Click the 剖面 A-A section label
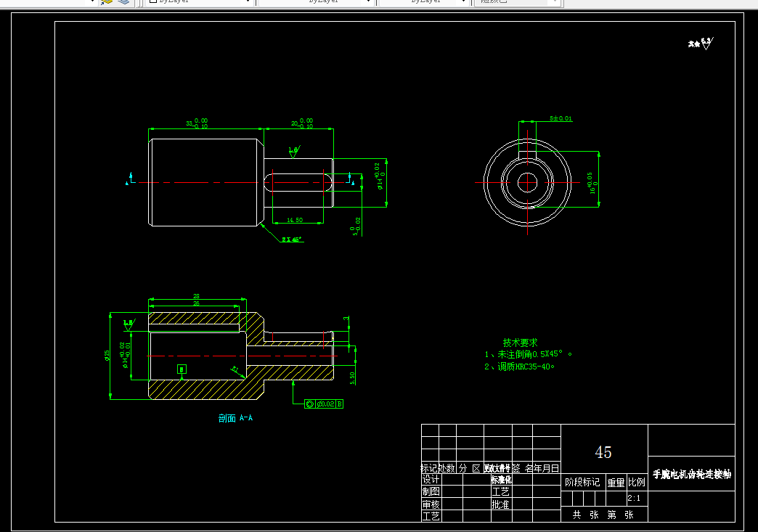The image size is (758, 532). click(x=235, y=418)
